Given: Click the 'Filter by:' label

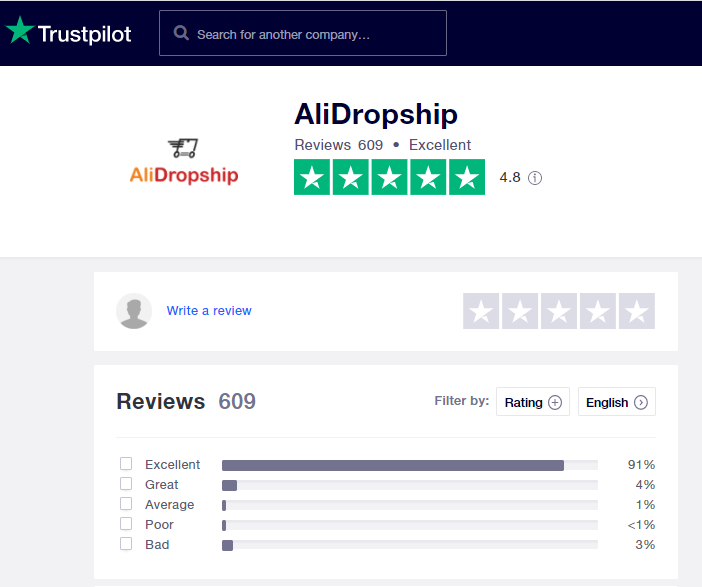Looking at the screenshot, I should tap(462, 401).
